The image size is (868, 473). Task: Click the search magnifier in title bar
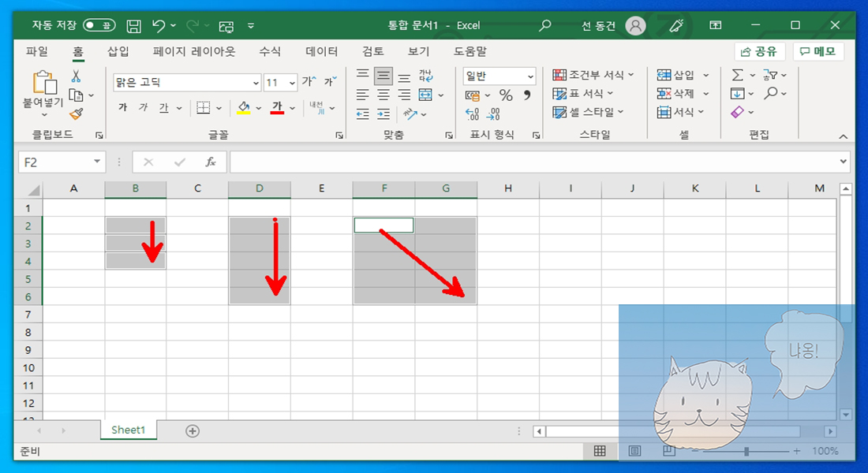click(x=545, y=25)
